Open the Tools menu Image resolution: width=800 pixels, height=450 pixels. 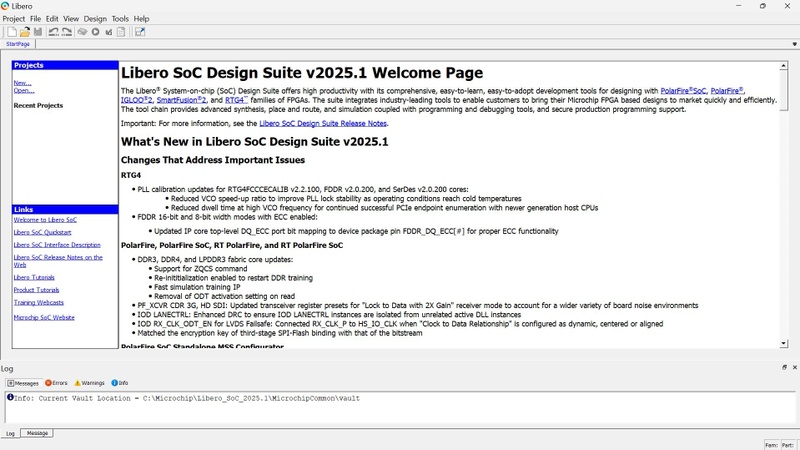pos(120,18)
